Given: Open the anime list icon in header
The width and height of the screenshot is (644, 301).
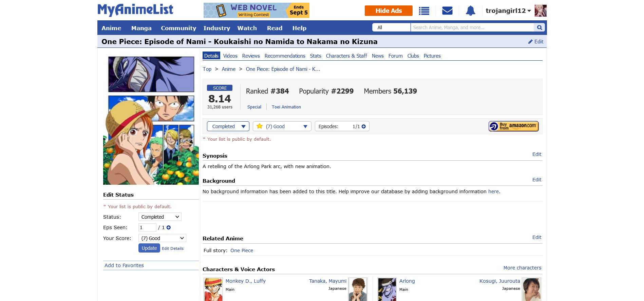Looking at the screenshot, I should coord(424,11).
